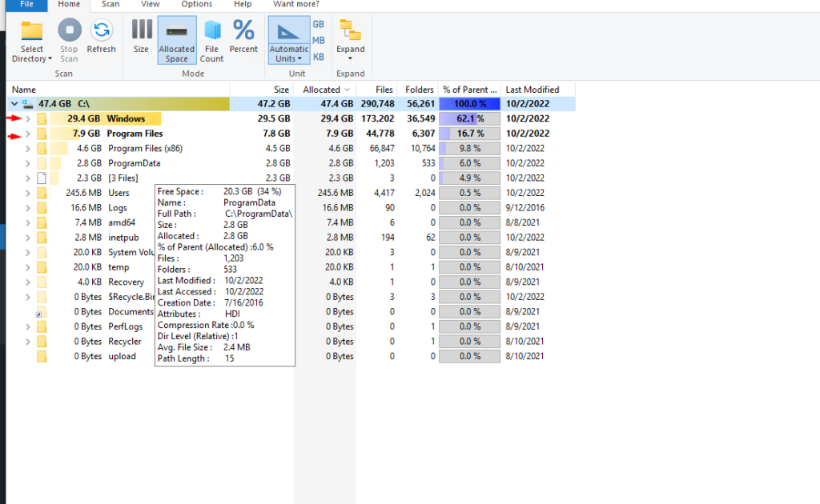Click the Want more? link

[296, 5]
